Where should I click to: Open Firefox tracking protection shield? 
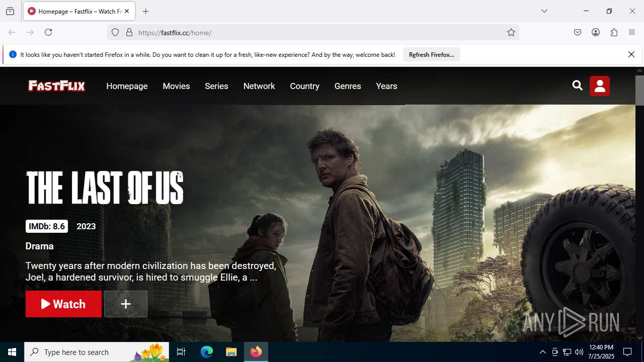click(115, 32)
